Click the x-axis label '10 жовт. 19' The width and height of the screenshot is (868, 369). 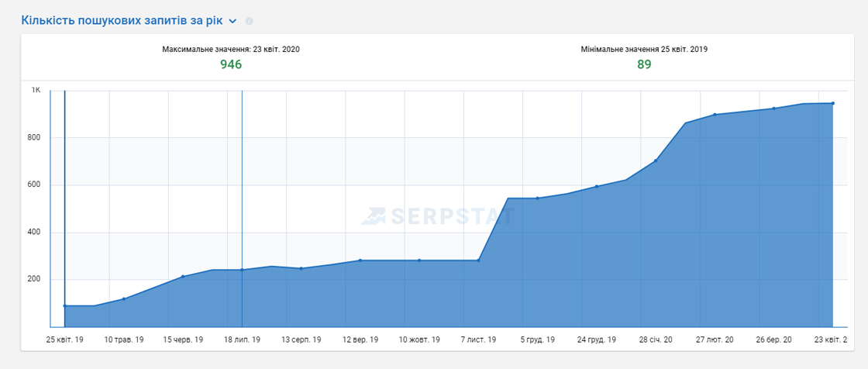[419, 340]
